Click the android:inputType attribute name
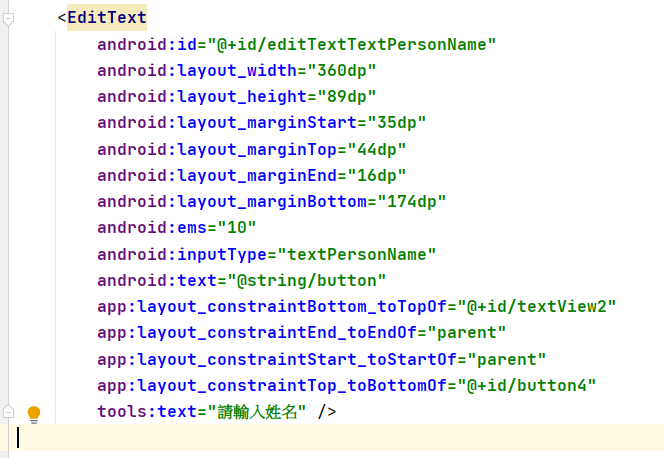 (x=182, y=254)
